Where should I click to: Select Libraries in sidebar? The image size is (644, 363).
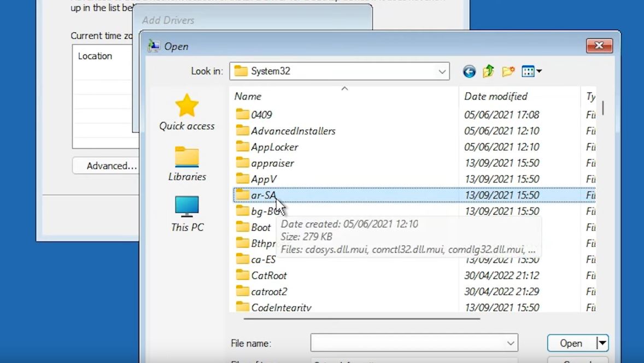pos(187,164)
